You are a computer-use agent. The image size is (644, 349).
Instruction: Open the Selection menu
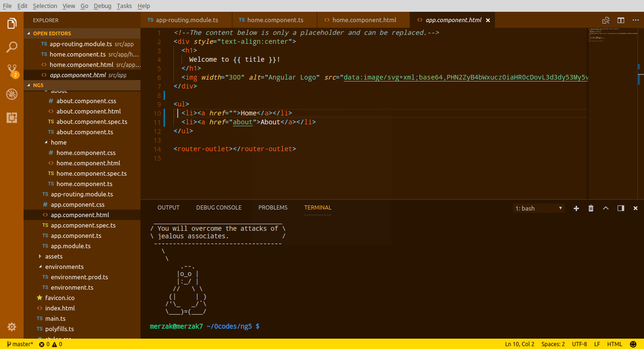(45, 6)
